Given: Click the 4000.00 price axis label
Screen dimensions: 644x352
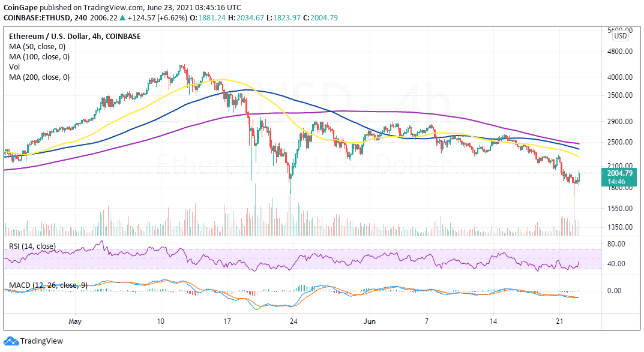Looking at the screenshot, I should coord(621,77).
